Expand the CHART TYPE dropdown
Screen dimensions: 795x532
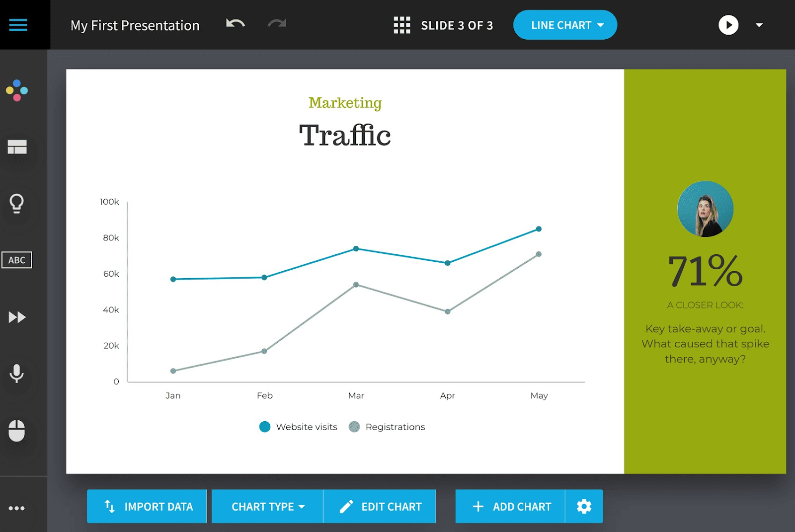[x=267, y=507]
